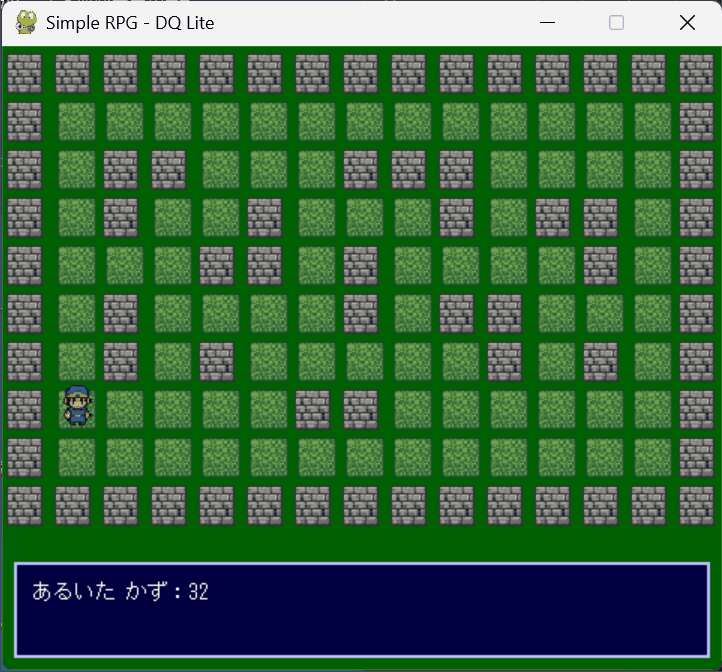This screenshot has width=722, height=672.
Task: Click the frog app icon in title bar
Action: coord(27,22)
